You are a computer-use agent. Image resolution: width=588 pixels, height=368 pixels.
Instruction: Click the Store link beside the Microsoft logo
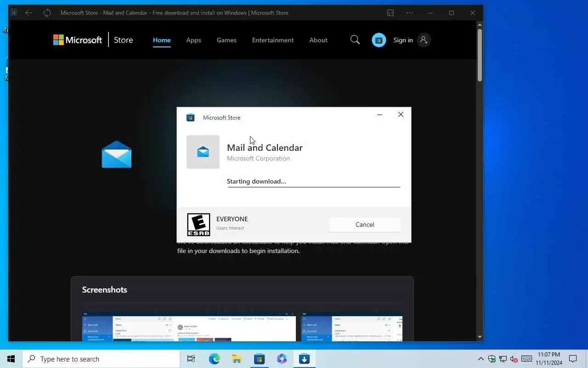click(x=123, y=40)
